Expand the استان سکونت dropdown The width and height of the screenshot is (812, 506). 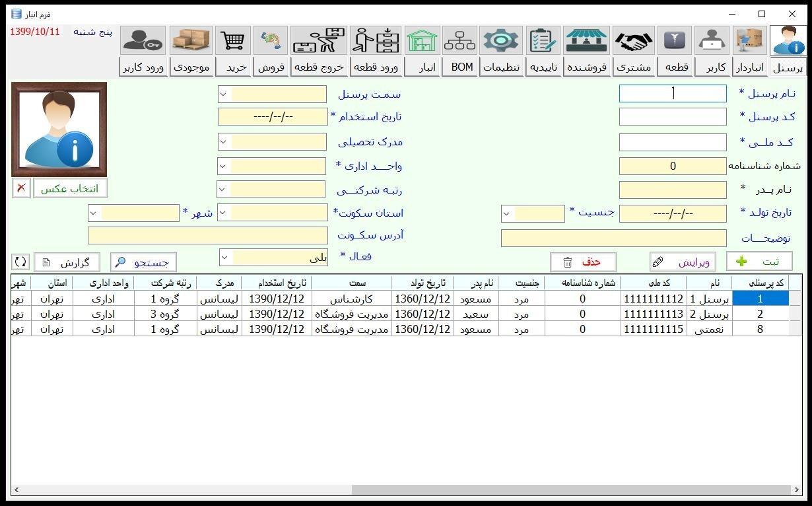pos(223,213)
